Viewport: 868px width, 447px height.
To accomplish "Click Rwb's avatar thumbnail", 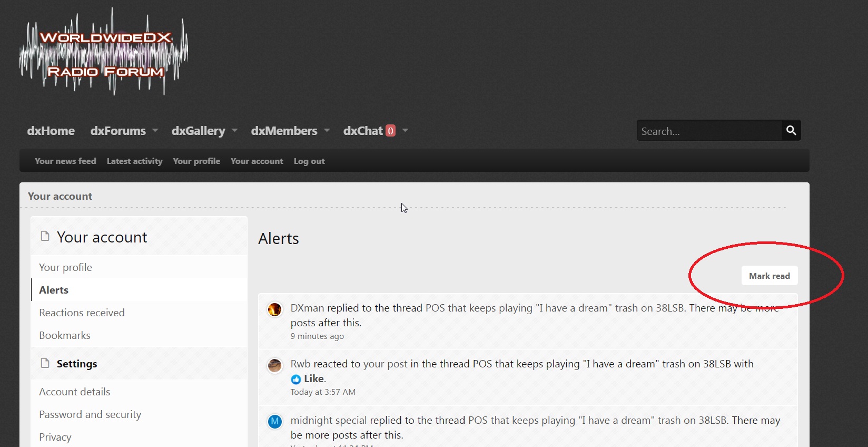I will pos(274,365).
